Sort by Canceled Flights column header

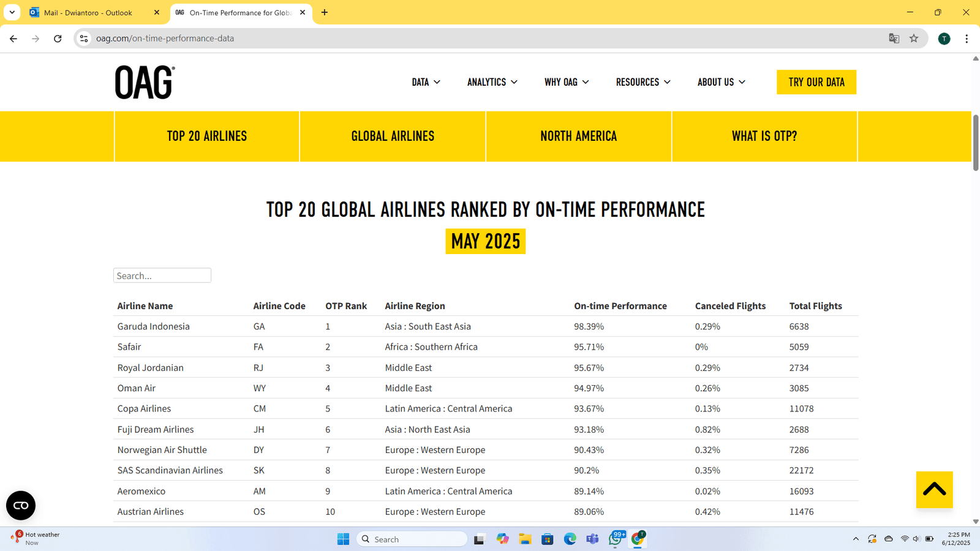pyautogui.click(x=730, y=306)
